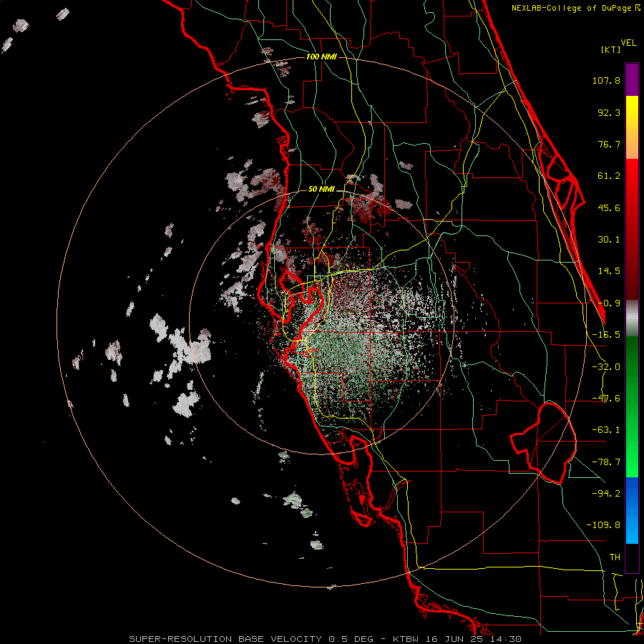The width and height of the screenshot is (644, 644).
Task: Select the 107.8 velocity scale value
Action: click(606, 80)
